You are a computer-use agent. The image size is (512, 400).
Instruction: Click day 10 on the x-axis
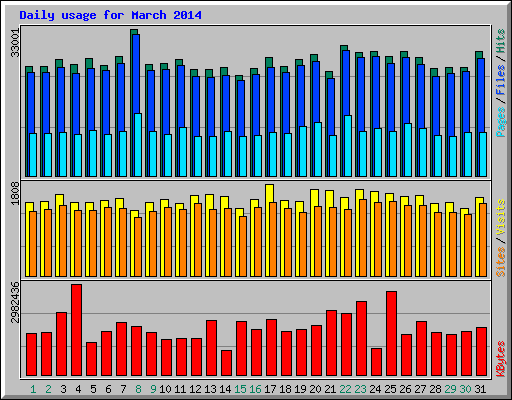pyautogui.click(x=165, y=389)
